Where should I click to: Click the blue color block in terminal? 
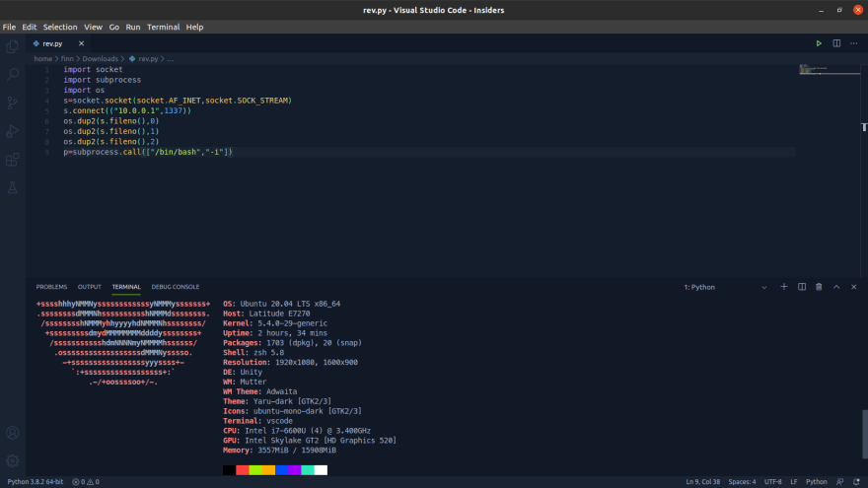(282, 470)
